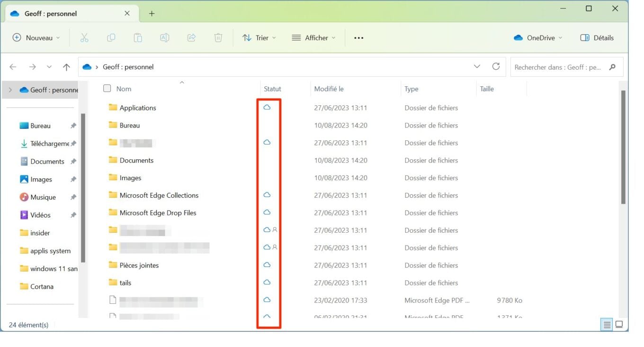Switch to details list view icon

coord(607,325)
